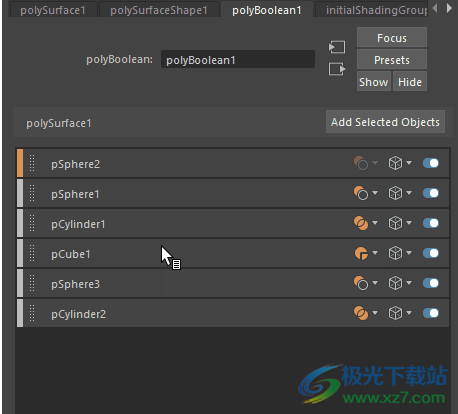Click the cube display icon for pSphere3

pos(395,283)
